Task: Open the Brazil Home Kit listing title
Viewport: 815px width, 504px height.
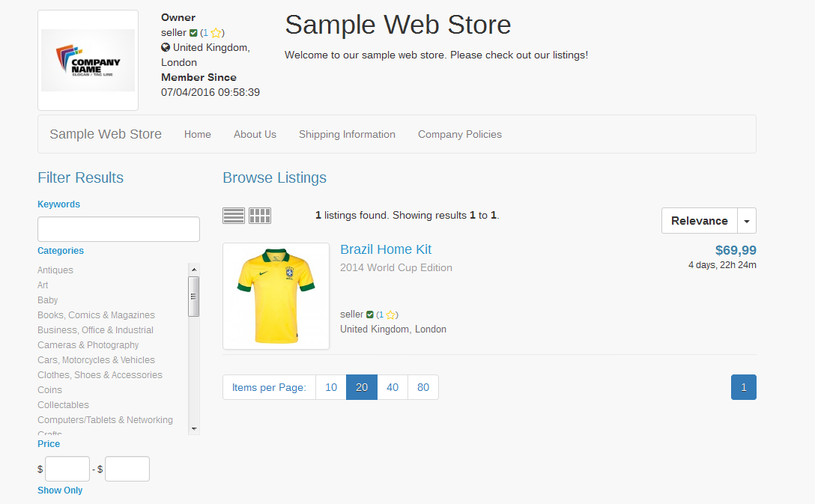Action: (x=386, y=249)
